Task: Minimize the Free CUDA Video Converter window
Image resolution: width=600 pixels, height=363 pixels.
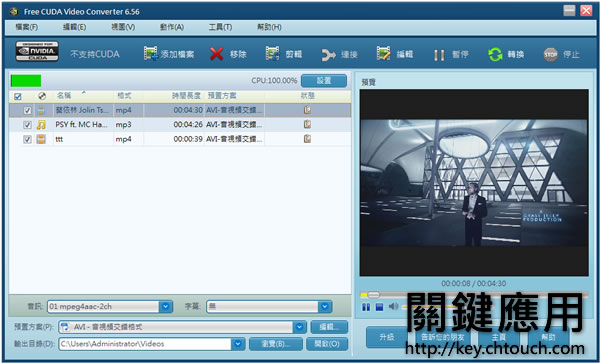Action: point(569,11)
